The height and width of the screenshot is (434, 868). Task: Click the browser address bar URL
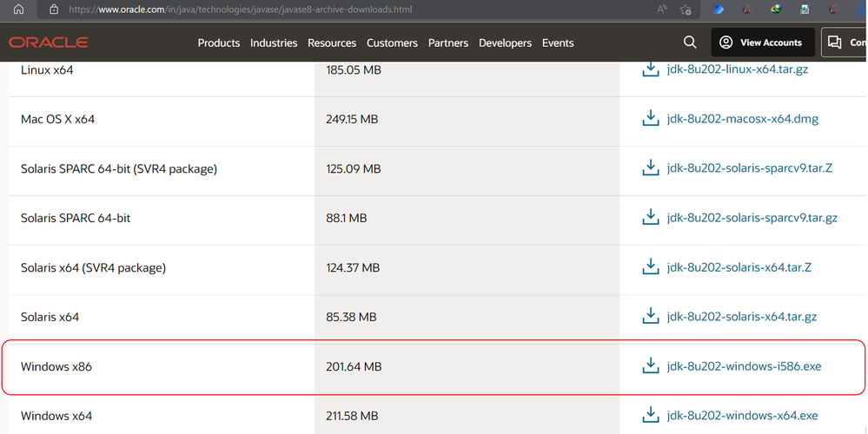(241, 10)
